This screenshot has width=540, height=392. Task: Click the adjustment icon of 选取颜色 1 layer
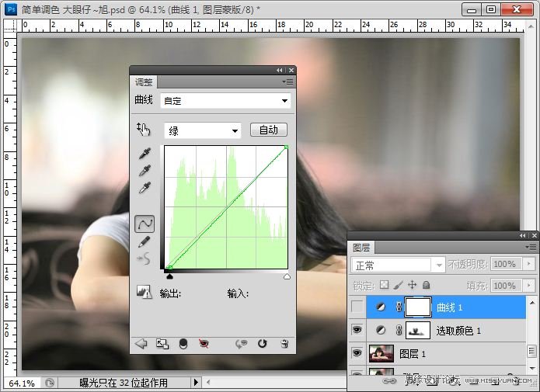point(381,331)
